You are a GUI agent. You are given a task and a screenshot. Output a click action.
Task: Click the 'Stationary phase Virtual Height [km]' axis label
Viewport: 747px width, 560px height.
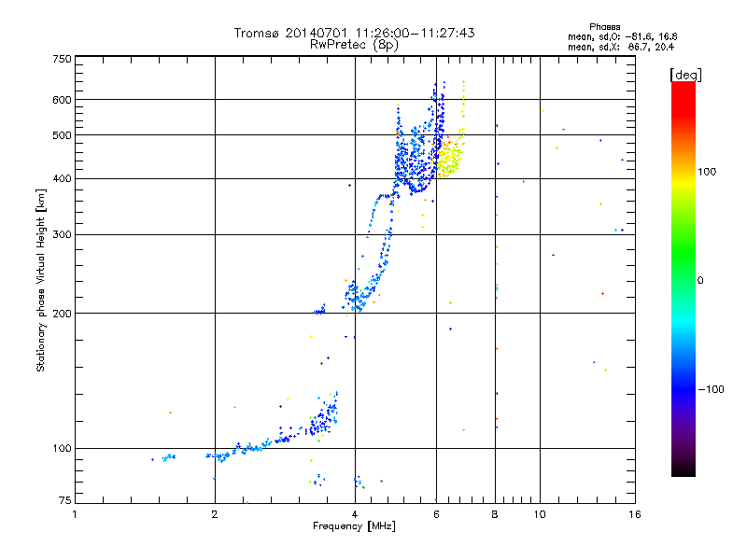(41, 280)
